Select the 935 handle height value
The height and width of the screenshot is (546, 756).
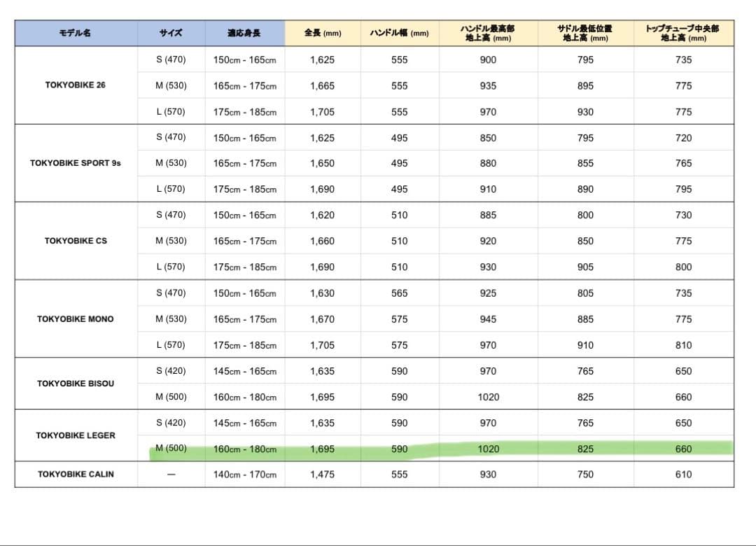[489, 86]
